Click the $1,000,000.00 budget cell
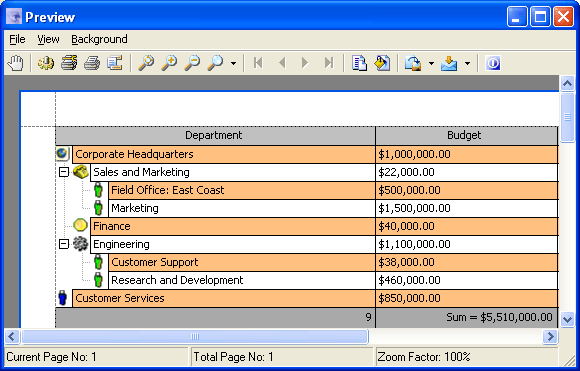This screenshot has width=580, height=371. coord(466,154)
